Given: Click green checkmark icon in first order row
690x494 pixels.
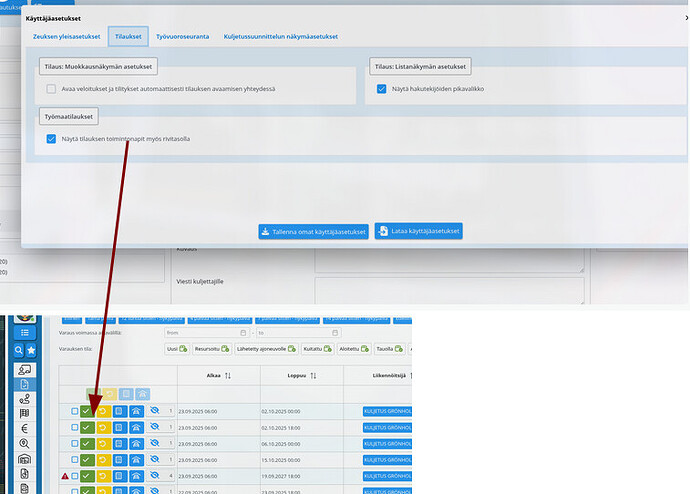Looking at the screenshot, I should click(x=87, y=411).
